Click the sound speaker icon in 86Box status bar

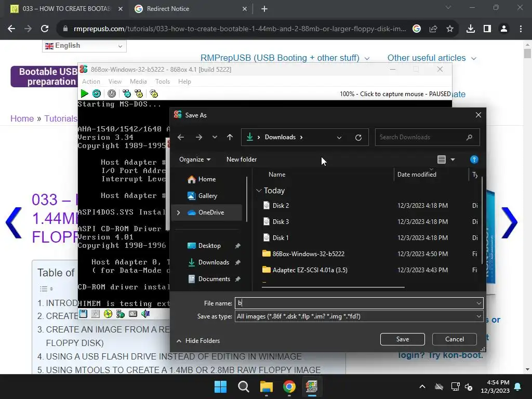click(145, 314)
